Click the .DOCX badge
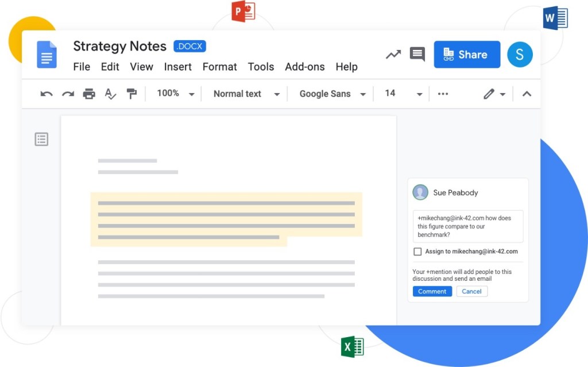 pos(189,46)
